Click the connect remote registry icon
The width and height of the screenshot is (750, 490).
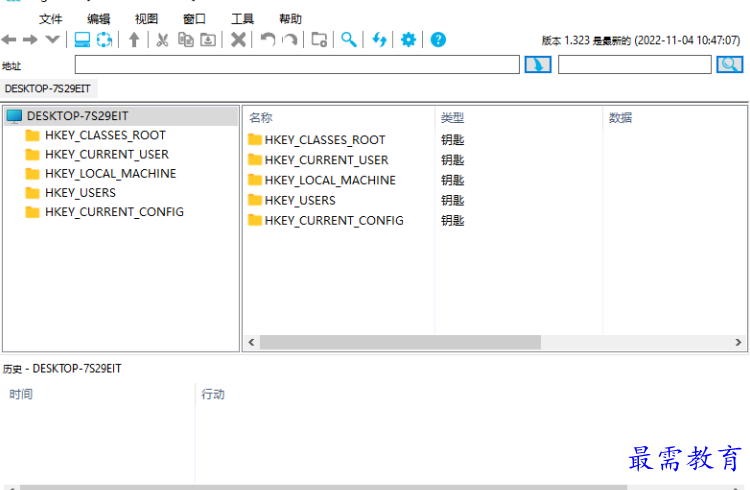click(104, 40)
